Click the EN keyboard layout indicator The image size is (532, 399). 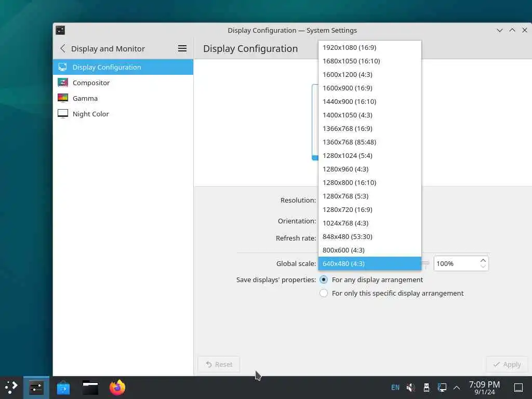(x=395, y=388)
